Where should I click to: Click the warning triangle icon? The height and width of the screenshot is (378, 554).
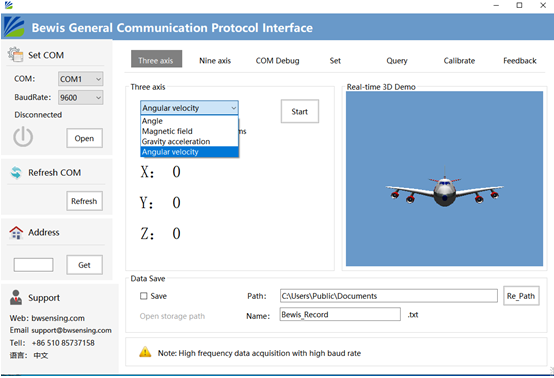[145, 352]
